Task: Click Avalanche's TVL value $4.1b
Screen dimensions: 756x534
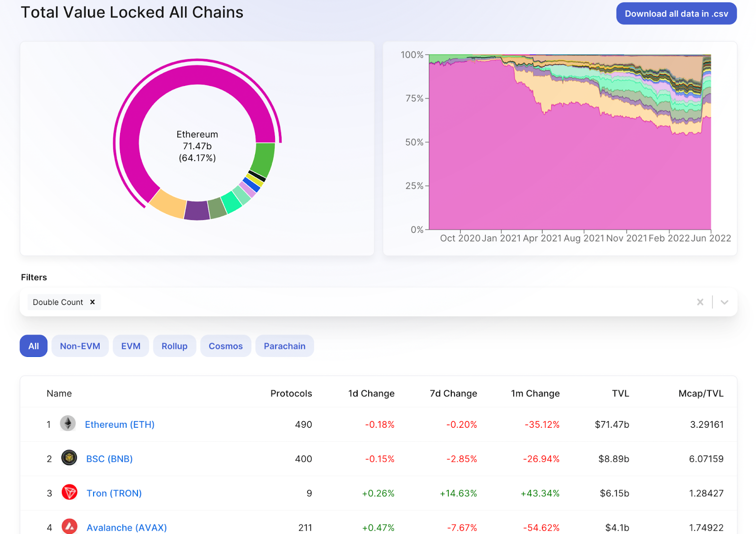Action: 617,528
